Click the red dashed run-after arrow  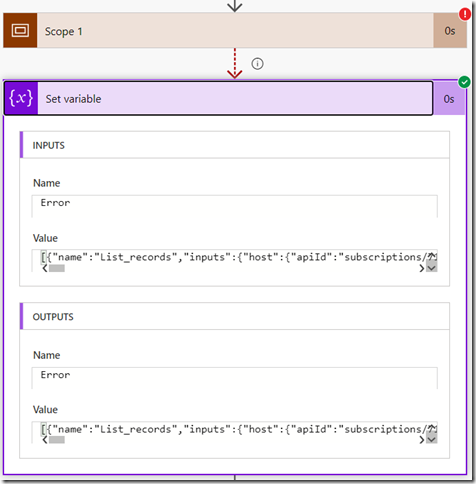(235, 63)
